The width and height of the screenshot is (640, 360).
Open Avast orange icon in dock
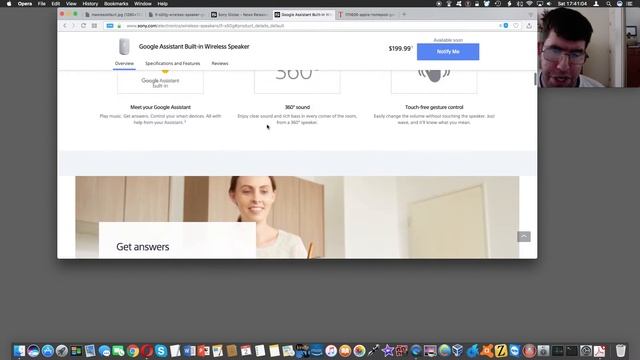tap(487, 351)
